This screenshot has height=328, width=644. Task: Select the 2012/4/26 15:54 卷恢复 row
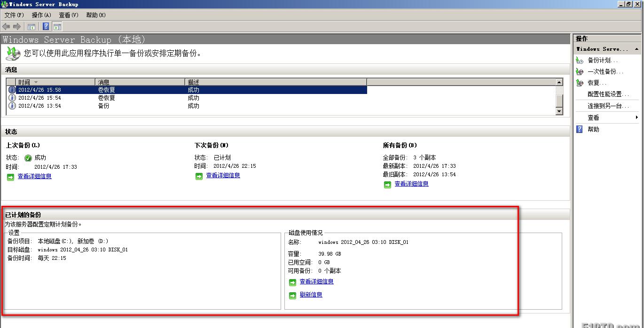pos(187,98)
